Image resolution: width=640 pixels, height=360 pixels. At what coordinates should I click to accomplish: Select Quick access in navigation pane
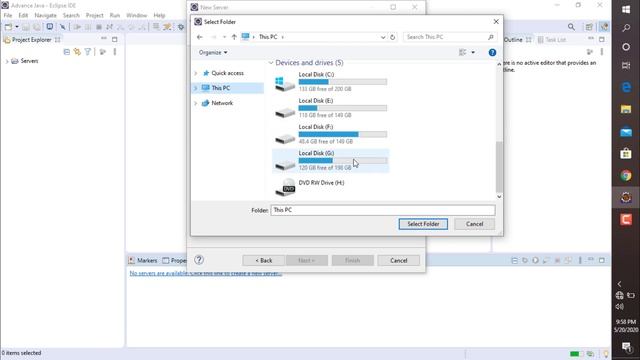(227, 73)
